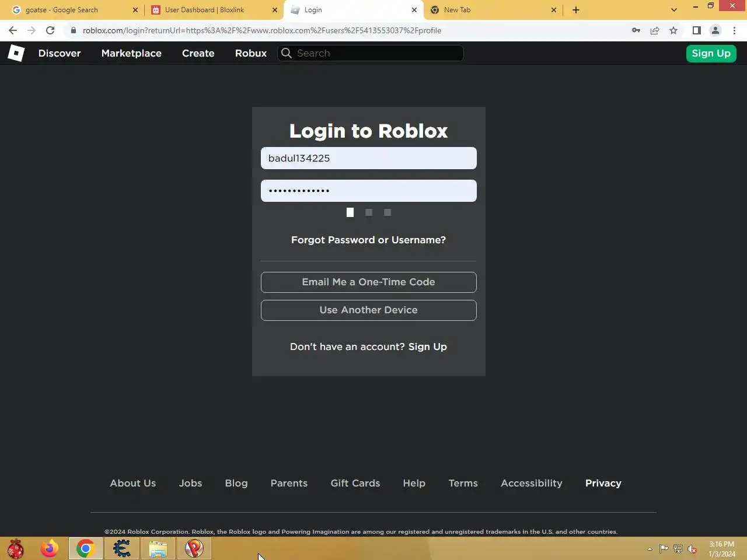The image size is (747, 560).
Task: Show hidden tray icons arrow
Action: click(650, 549)
